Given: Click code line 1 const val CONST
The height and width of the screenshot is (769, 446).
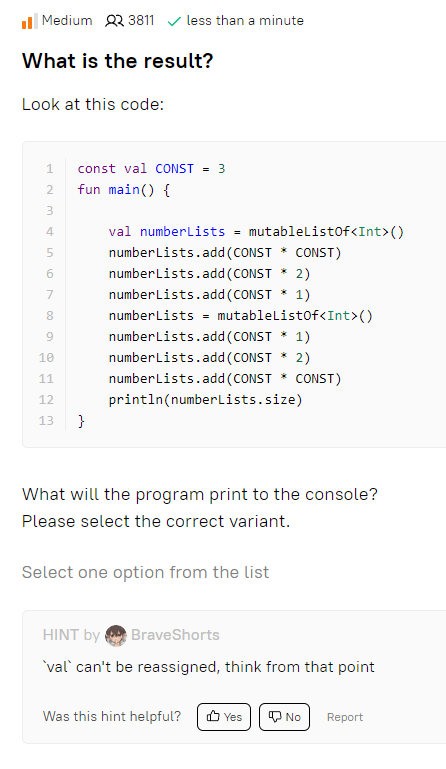Looking at the screenshot, I should click(x=151, y=169).
